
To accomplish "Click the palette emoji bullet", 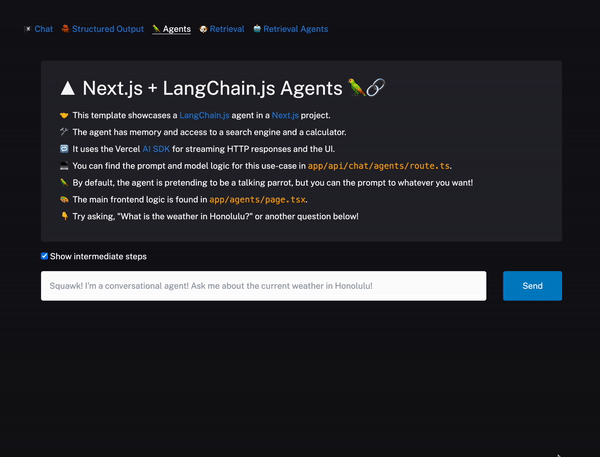I will click(64, 199).
